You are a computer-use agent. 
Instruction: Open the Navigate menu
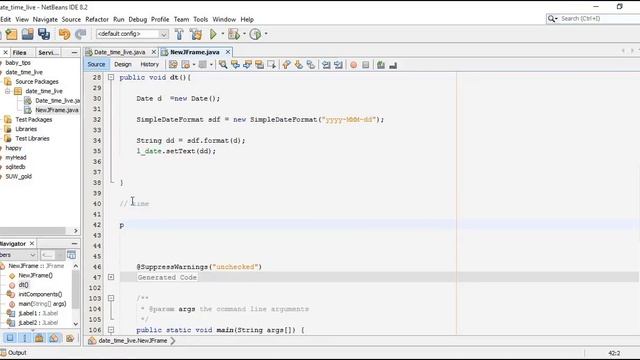45,19
